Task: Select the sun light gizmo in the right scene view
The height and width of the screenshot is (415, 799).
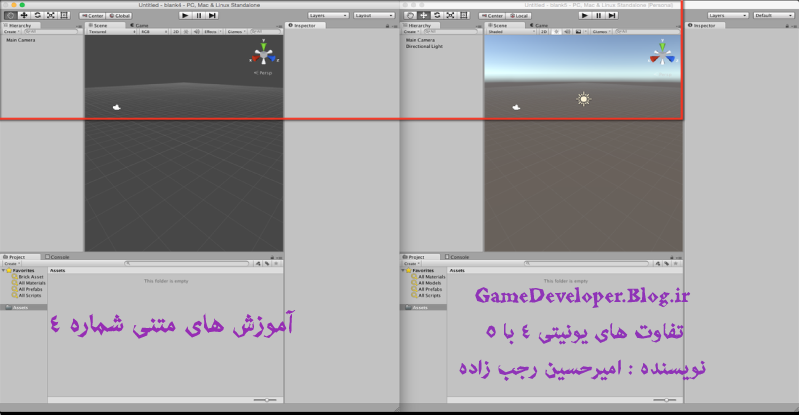Action: pyautogui.click(x=583, y=99)
